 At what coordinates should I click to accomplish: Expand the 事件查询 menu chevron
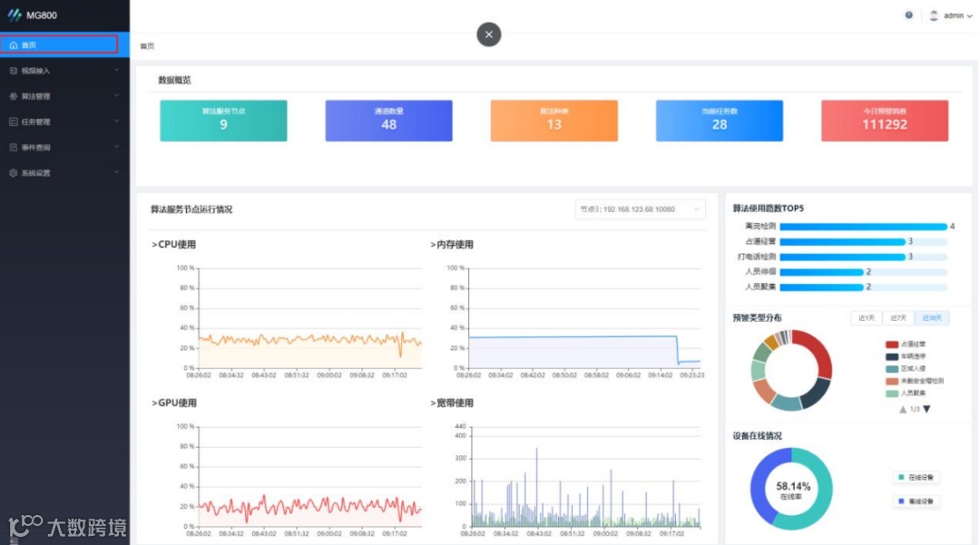[x=116, y=147]
